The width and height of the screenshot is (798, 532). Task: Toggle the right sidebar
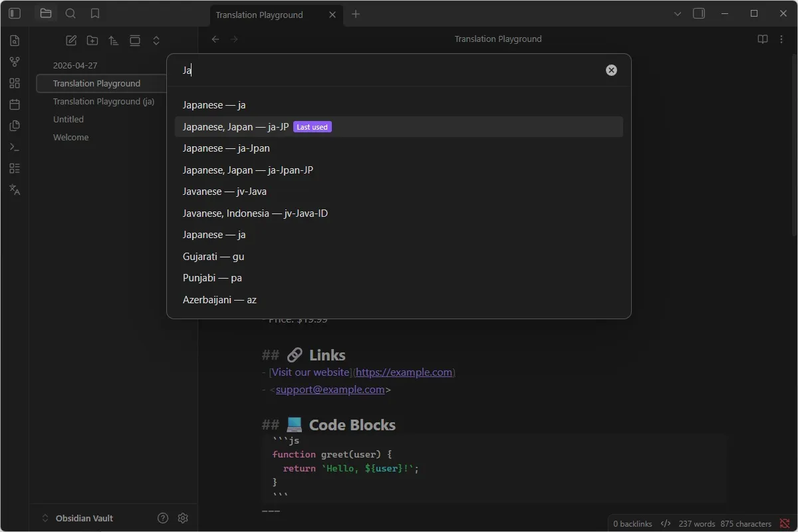click(x=699, y=13)
